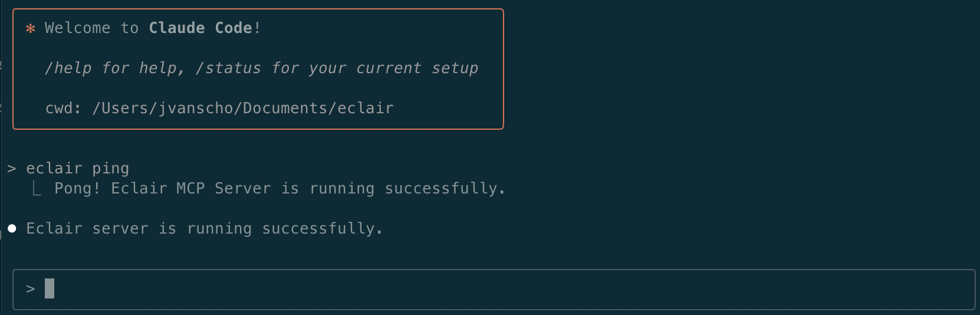Click the word Welcome in the banner
Image resolution: width=980 pixels, height=315 pixels.
(x=77, y=28)
